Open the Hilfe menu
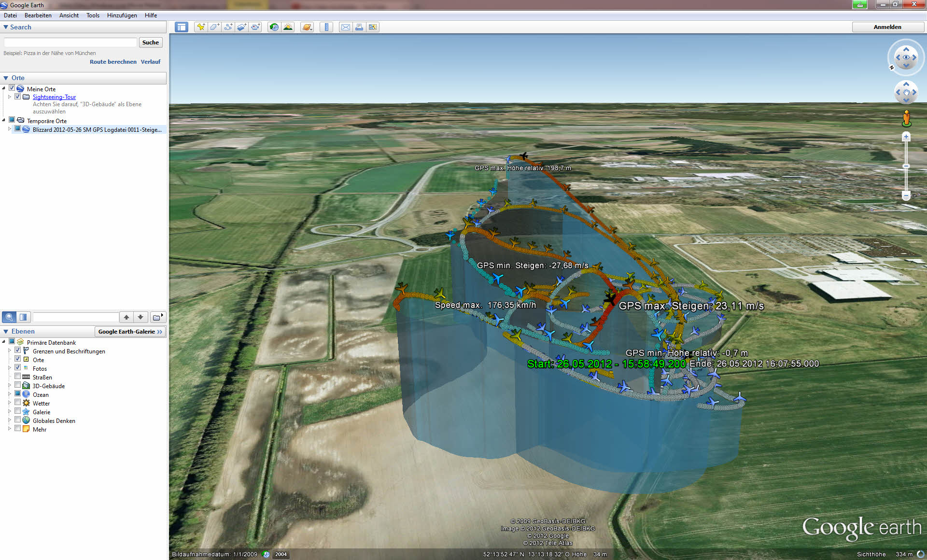This screenshot has height=560, width=927. (151, 15)
